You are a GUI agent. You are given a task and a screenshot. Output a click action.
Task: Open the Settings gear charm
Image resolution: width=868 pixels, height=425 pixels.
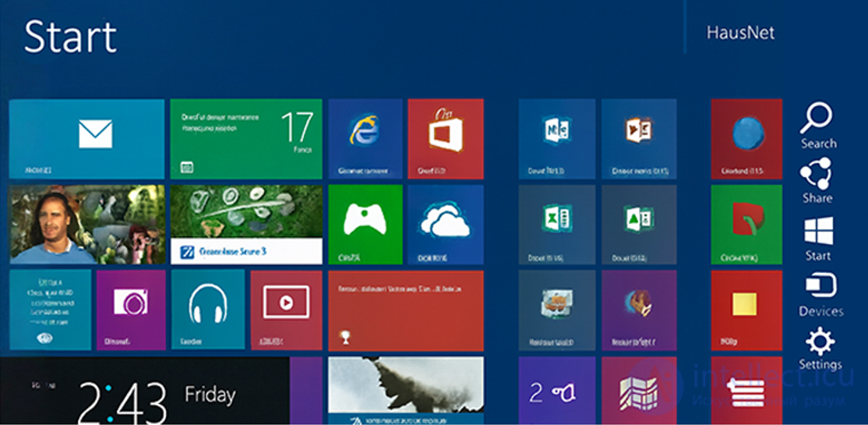point(820,349)
